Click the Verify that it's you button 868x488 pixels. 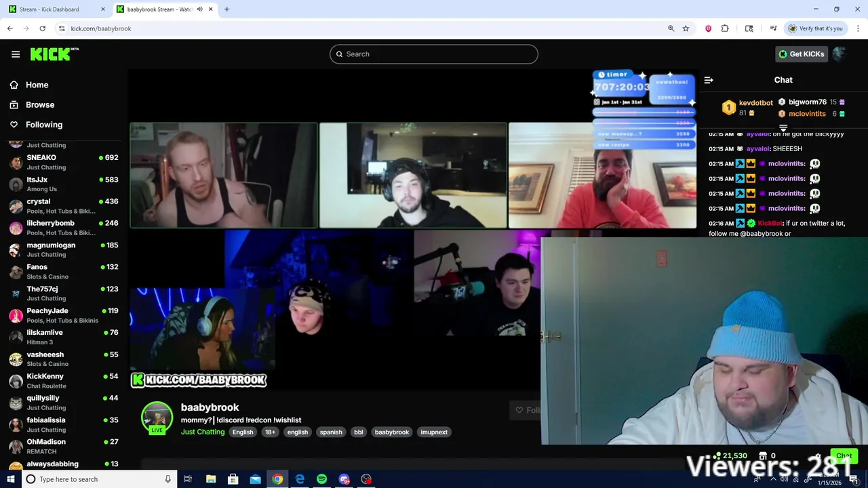pyautogui.click(x=815, y=28)
